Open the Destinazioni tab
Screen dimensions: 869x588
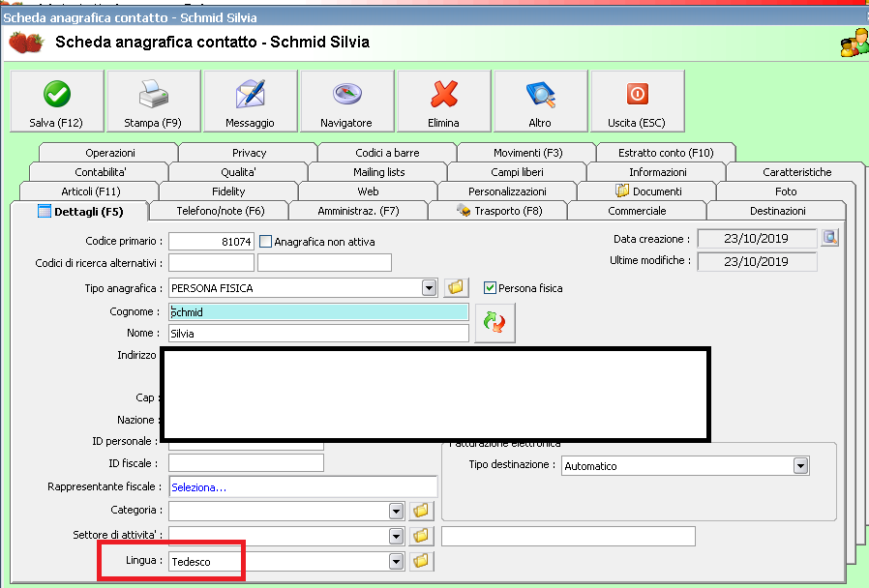point(778,211)
